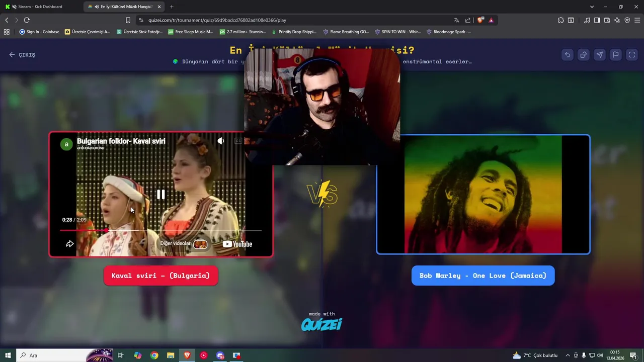Open the tab search dropdown arrow
Viewport: 644px width, 362px height.
pos(592,7)
